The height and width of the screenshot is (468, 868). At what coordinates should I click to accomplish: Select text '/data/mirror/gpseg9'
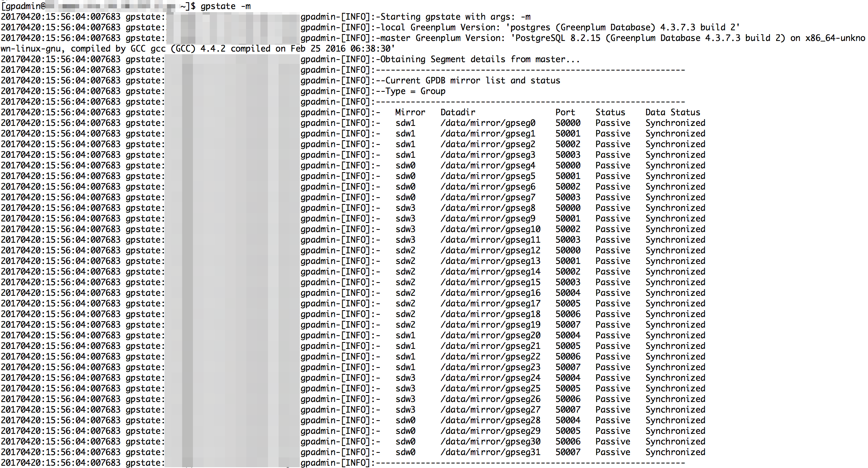[488, 218]
